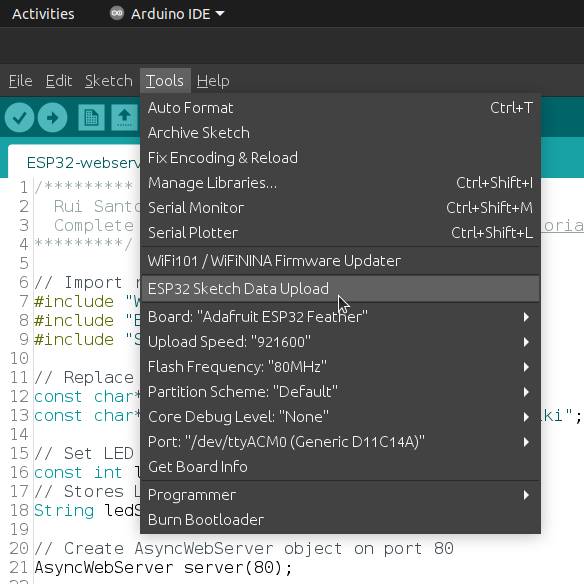Launch the Serial Plotter
This screenshot has width=584, height=584.
pos(340,233)
